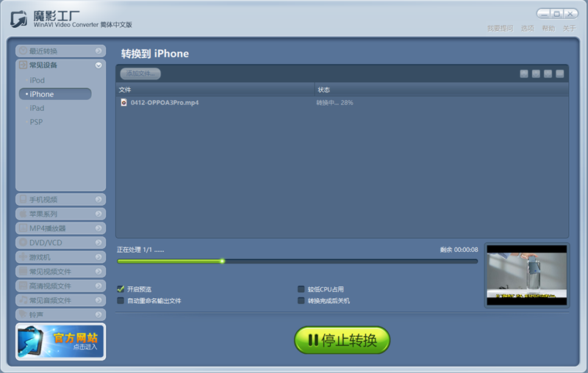Click the third icon in the file list toolbar

click(548, 73)
